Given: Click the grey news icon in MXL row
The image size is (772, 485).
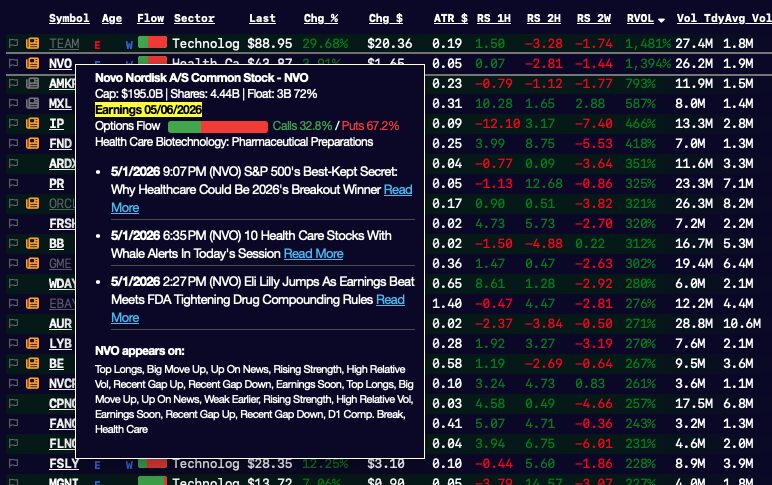Looking at the screenshot, I should (32, 103).
